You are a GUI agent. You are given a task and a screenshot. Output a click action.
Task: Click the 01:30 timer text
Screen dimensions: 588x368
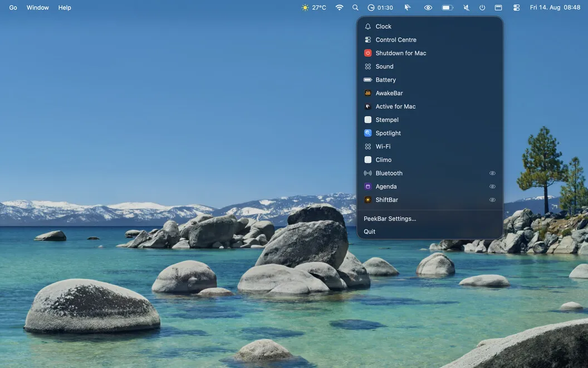point(385,7)
